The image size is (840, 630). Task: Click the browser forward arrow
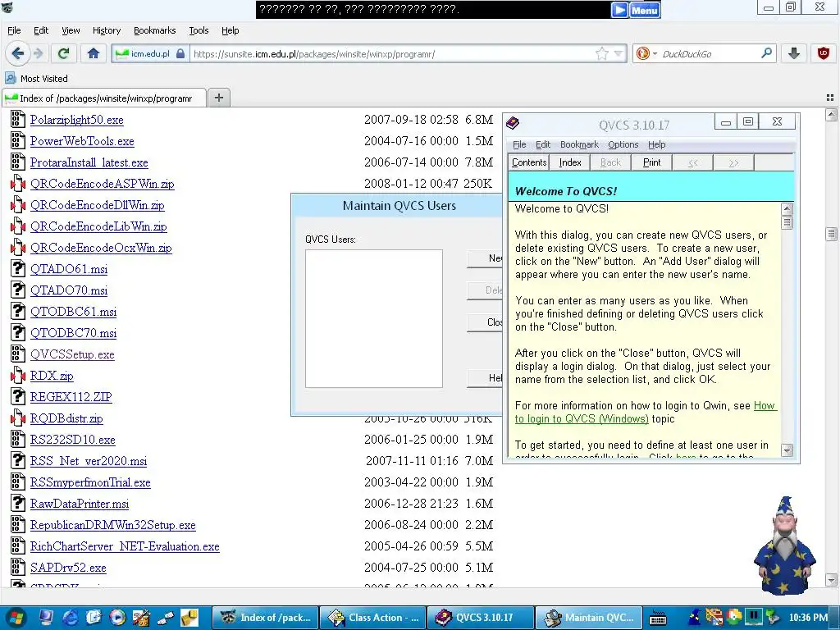(38, 53)
